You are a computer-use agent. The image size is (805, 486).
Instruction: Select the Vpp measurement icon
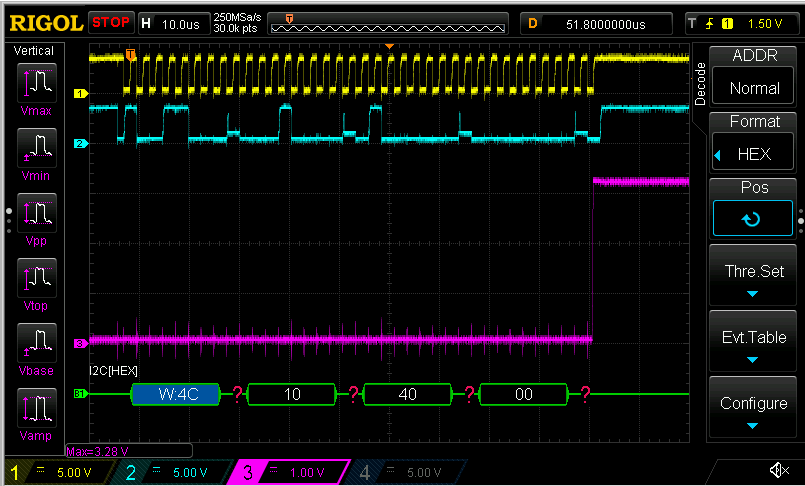[x=35, y=217]
